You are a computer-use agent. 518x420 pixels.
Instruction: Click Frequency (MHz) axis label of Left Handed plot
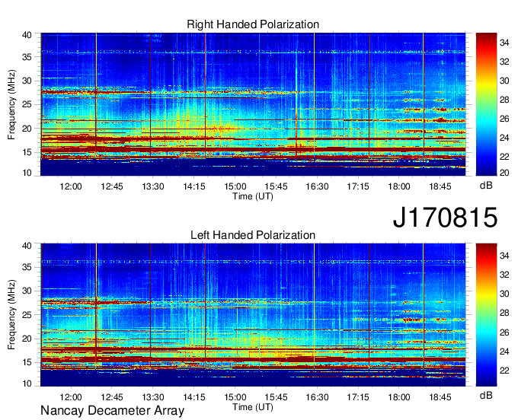click(11, 315)
